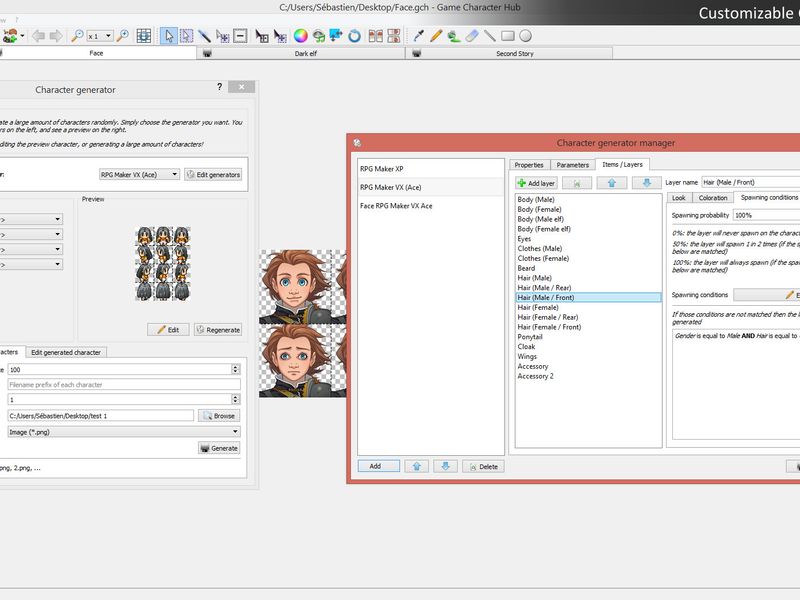Click the Browse button for output folder

[x=219, y=416]
